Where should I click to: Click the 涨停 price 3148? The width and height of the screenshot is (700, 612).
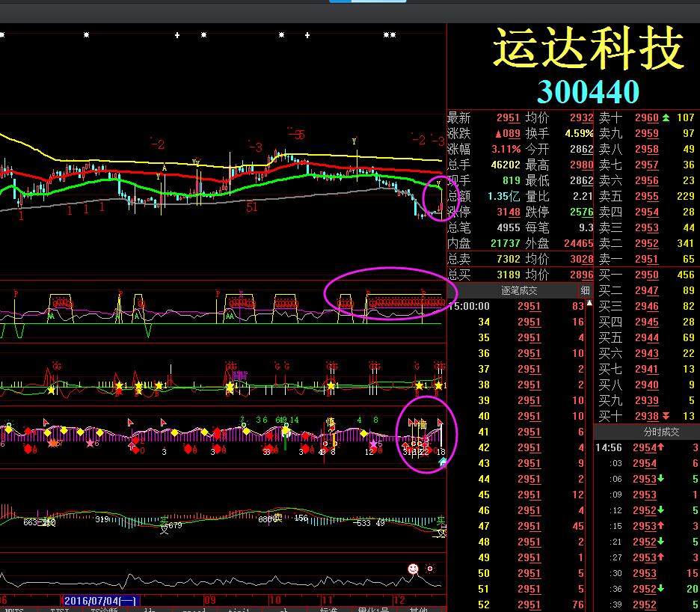[509, 212]
